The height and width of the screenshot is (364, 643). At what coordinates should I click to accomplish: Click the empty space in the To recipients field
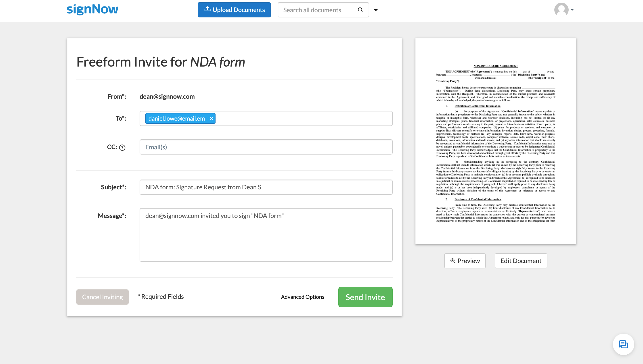pyautogui.click(x=302, y=119)
